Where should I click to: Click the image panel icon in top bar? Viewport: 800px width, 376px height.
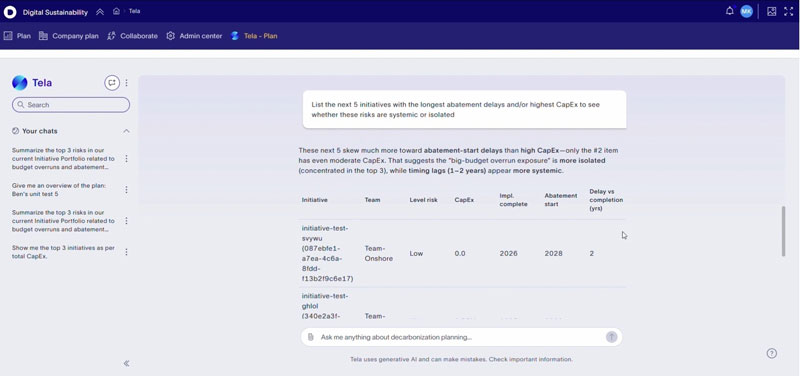pos(771,11)
